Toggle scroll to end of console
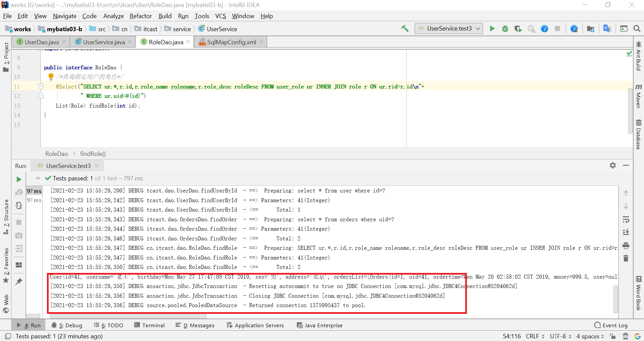Screen dimensions: 644x341 626,232
